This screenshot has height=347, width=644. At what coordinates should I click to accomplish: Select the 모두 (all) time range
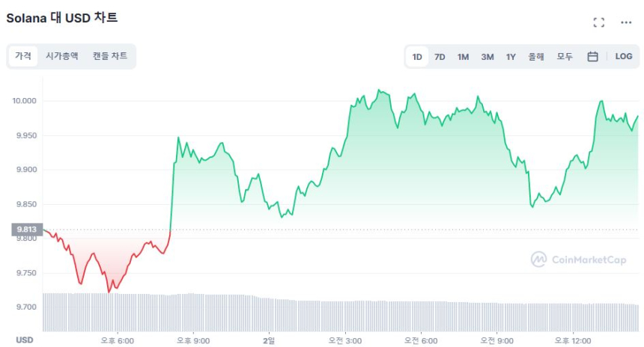pyautogui.click(x=565, y=57)
